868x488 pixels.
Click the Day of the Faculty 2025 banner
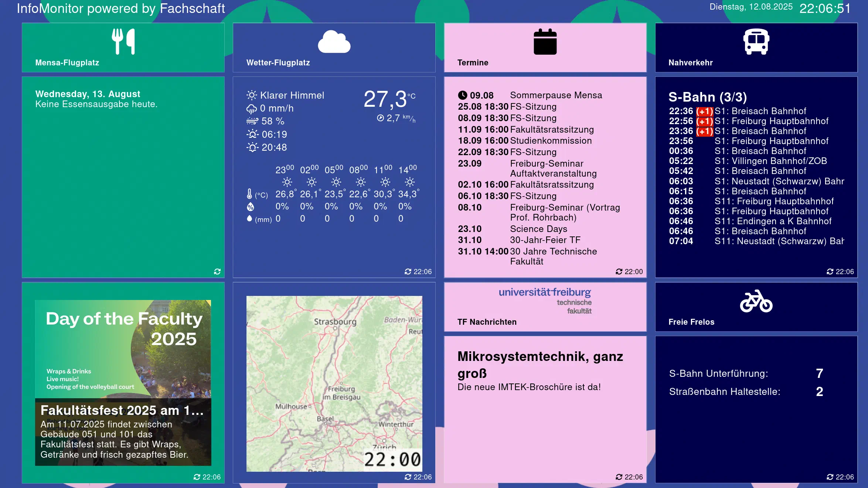click(x=123, y=349)
